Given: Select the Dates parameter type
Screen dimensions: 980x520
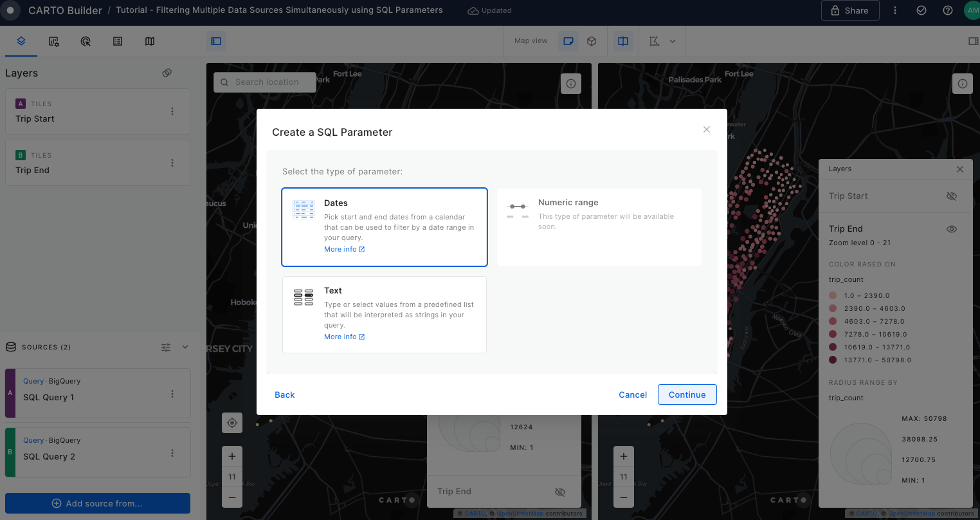Looking at the screenshot, I should [x=385, y=227].
